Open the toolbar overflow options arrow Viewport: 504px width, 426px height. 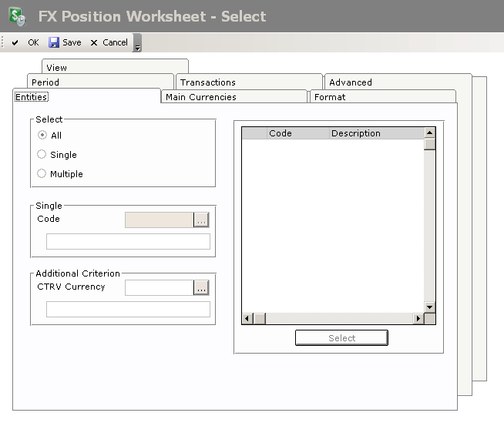point(137,45)
